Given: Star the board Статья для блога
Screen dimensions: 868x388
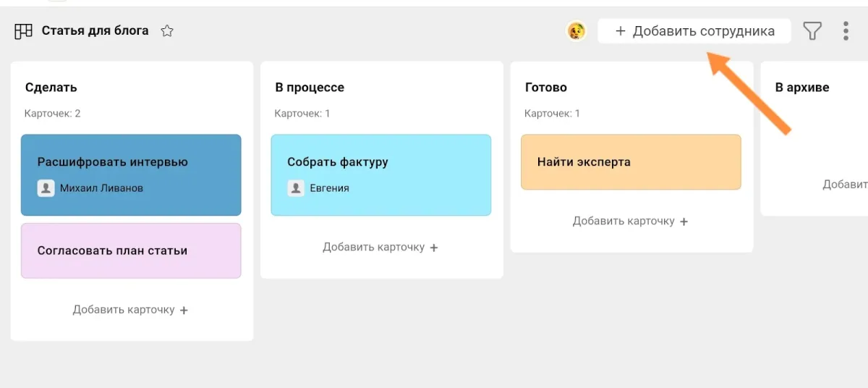Looking at the screenshot, I should click(x=167, y=31).
